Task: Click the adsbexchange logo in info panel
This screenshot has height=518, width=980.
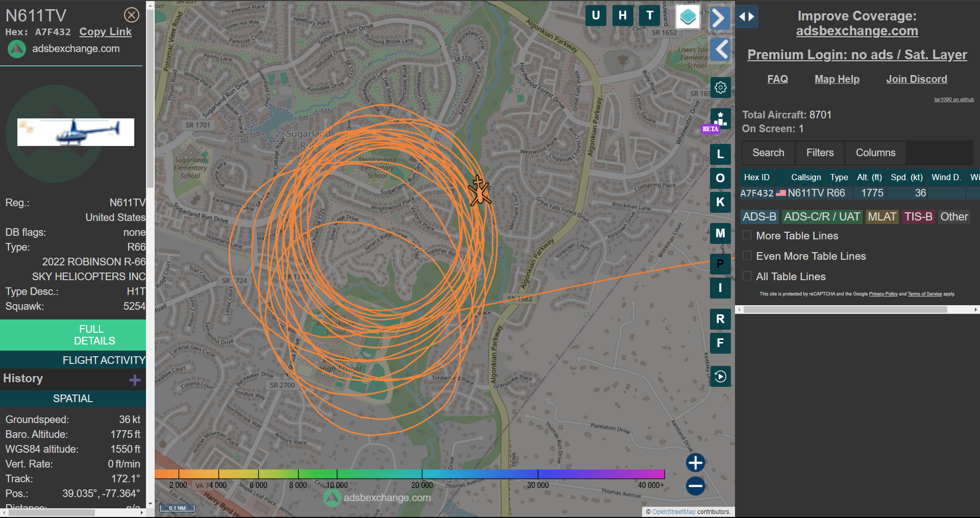Action: [x=17, y=49]
